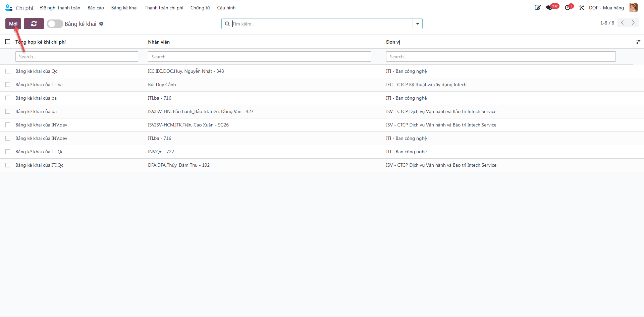
Task: Click the Nhân viên column search field
Action: (x=260, y=57)
